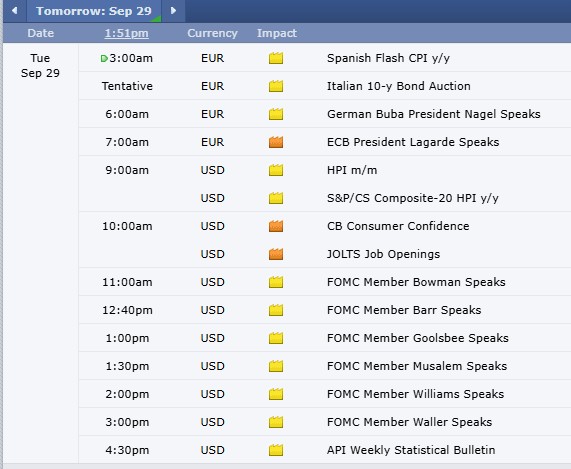
Task: Click impact icon for Buba President Nagel Speaks
Action: (276, 114)
